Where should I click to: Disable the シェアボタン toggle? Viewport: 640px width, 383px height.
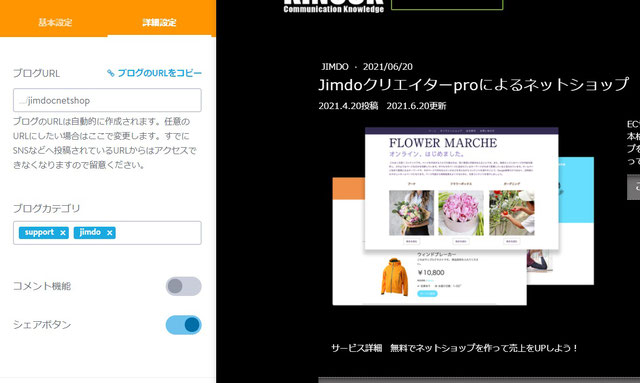[x=183, y=325]
